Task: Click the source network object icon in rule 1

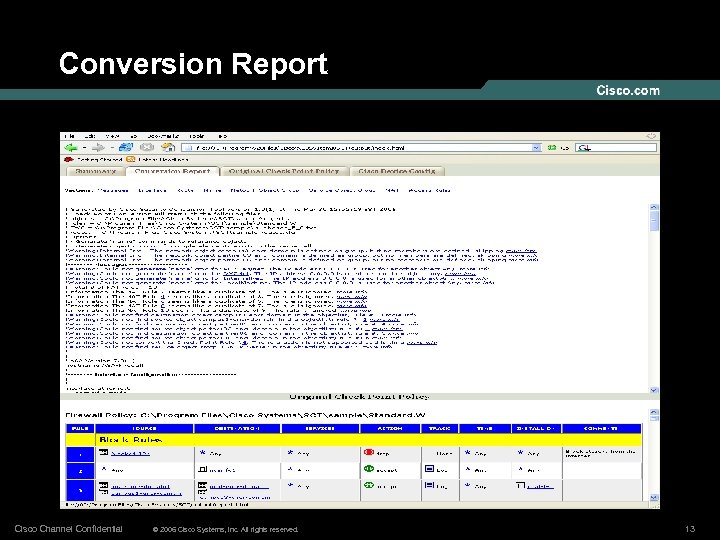Action: point(104,452)
